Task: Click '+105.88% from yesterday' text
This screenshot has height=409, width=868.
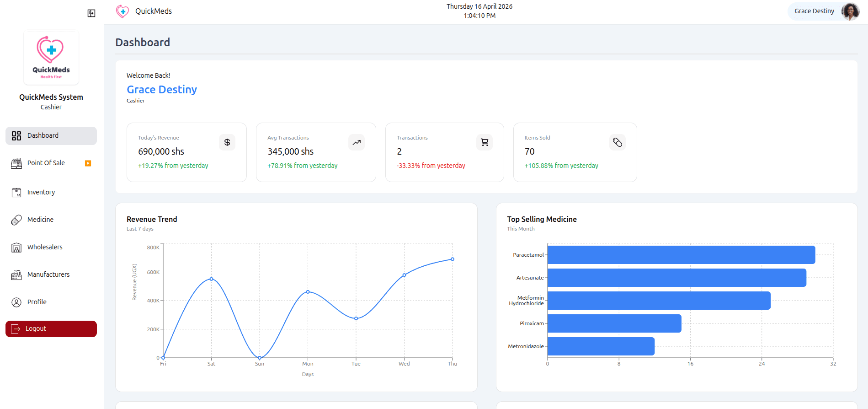Action: pos(561,166)
